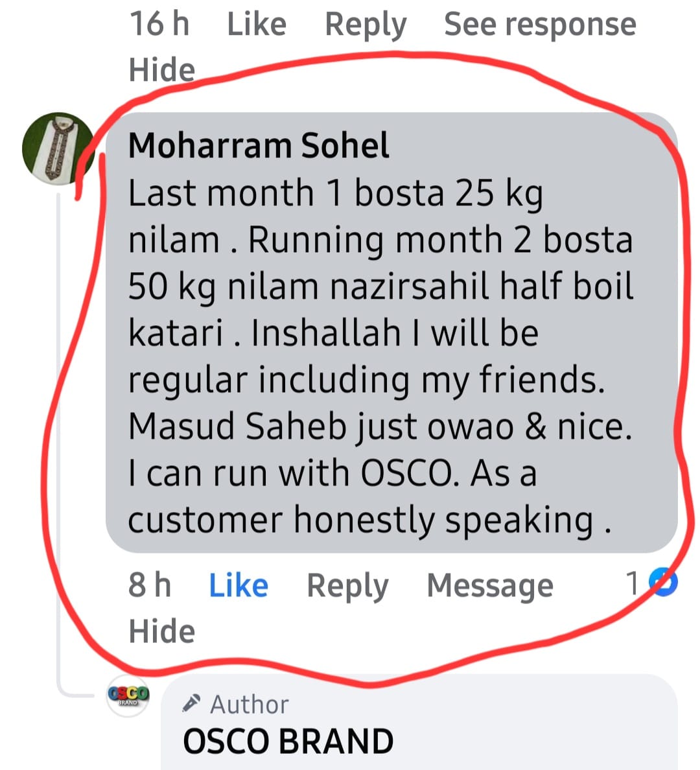
Task: Hide Moharram Sohel's 8 h comment
Action: tap(161, 631)
